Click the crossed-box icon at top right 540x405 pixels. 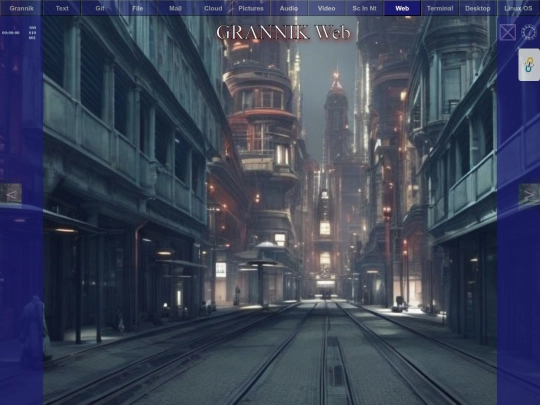508,32
